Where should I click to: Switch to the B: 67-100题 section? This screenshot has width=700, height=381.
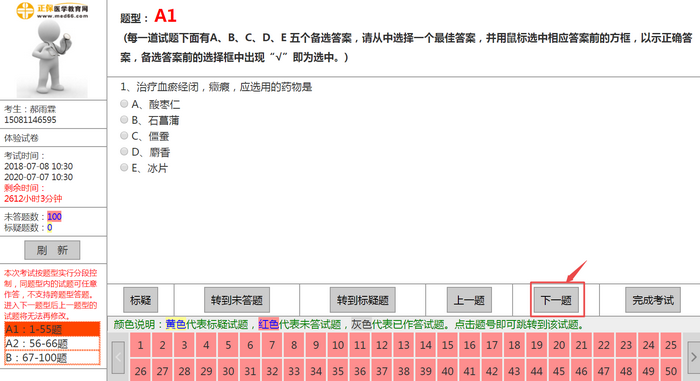click(x=52, y=357)
